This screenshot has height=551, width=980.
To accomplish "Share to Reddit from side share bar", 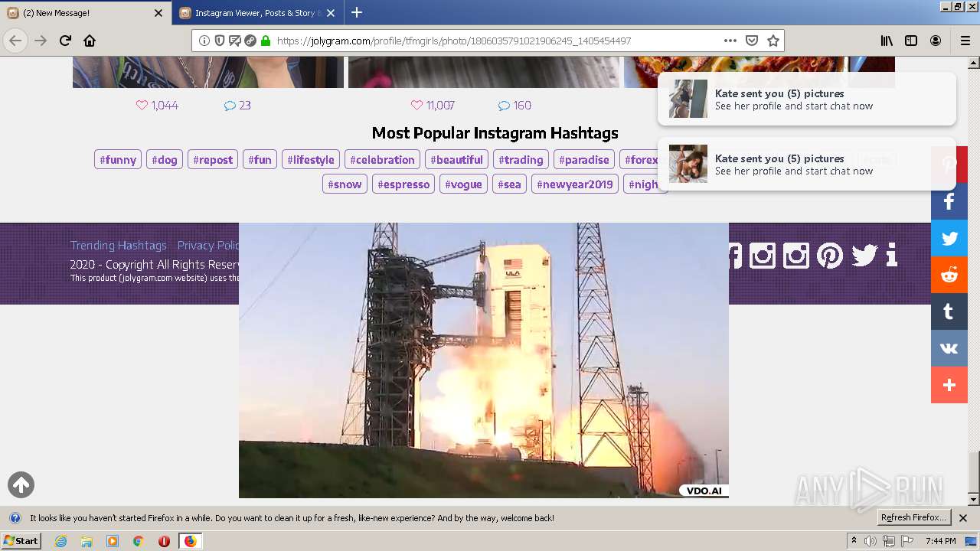I will tap(949, 275).
